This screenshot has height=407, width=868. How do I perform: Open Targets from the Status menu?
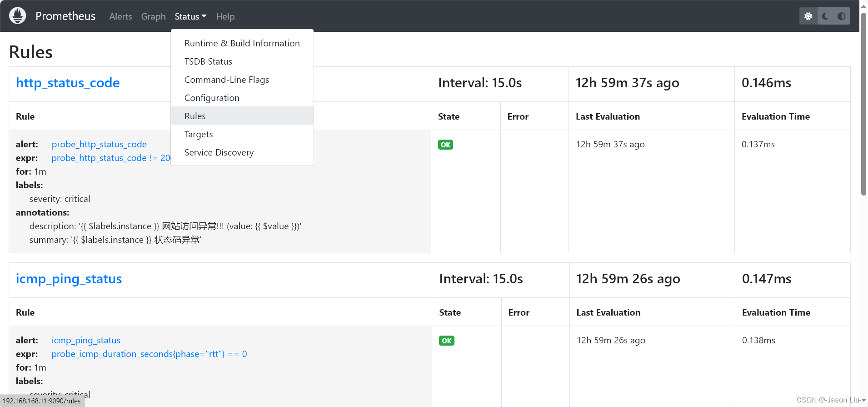click(x=242, y=134)
